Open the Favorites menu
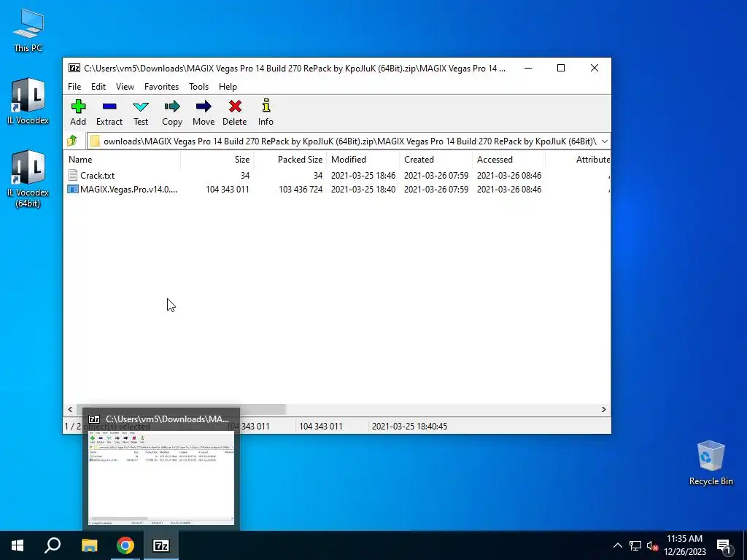This screenshot has width=747, height=560. 161,87
